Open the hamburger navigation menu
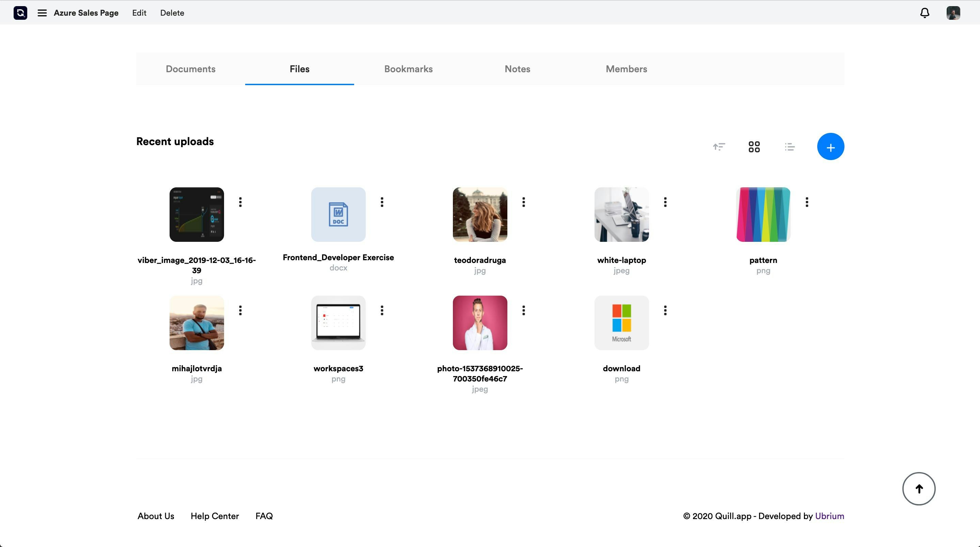Screen dimensions: 980x547 click(42, 13)
